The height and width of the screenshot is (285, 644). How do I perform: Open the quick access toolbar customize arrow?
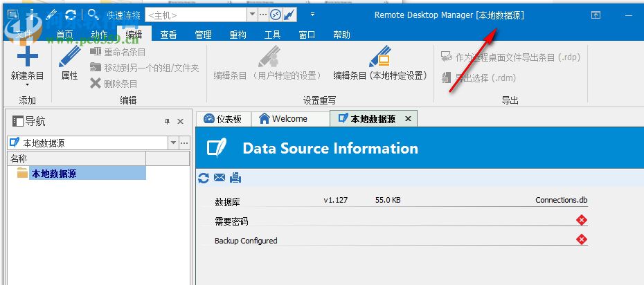312,15
